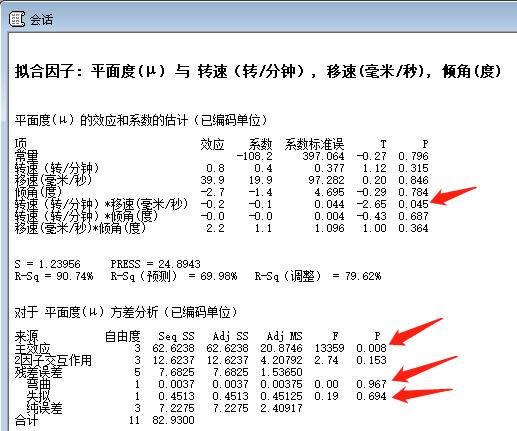Click the 效应 column header
517x431 pixels.
coord(212,144)
